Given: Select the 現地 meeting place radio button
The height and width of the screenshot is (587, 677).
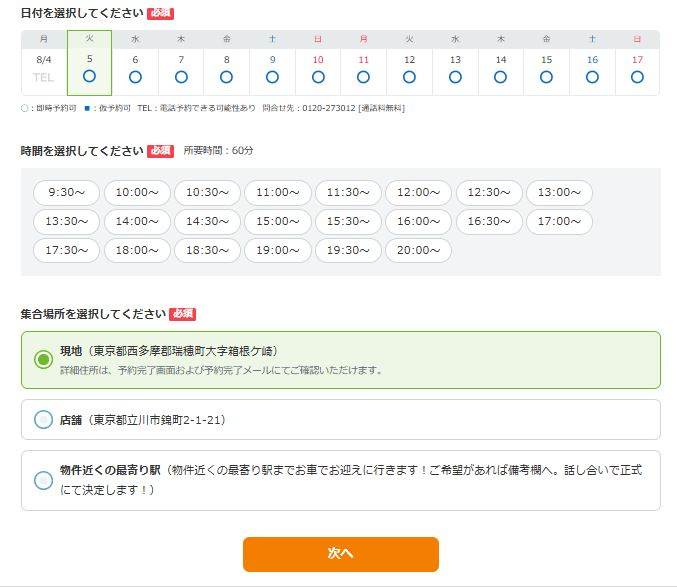Looking at the screenshot, I should [x=43, y=360].
